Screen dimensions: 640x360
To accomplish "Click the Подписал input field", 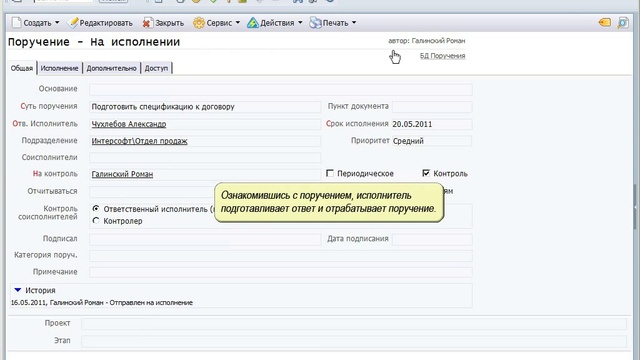I will (205, 239).
